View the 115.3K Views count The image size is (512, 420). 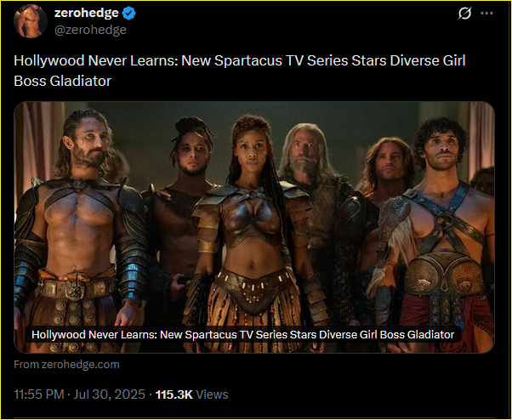pos(191,394)
